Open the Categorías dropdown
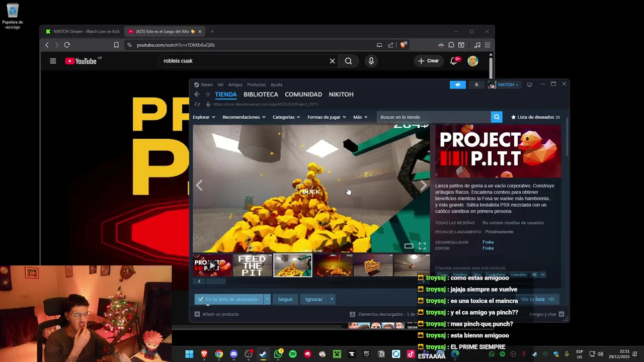The width and height of the screenshot is (644, 362). pyautogui.click(x=286, y=117)
